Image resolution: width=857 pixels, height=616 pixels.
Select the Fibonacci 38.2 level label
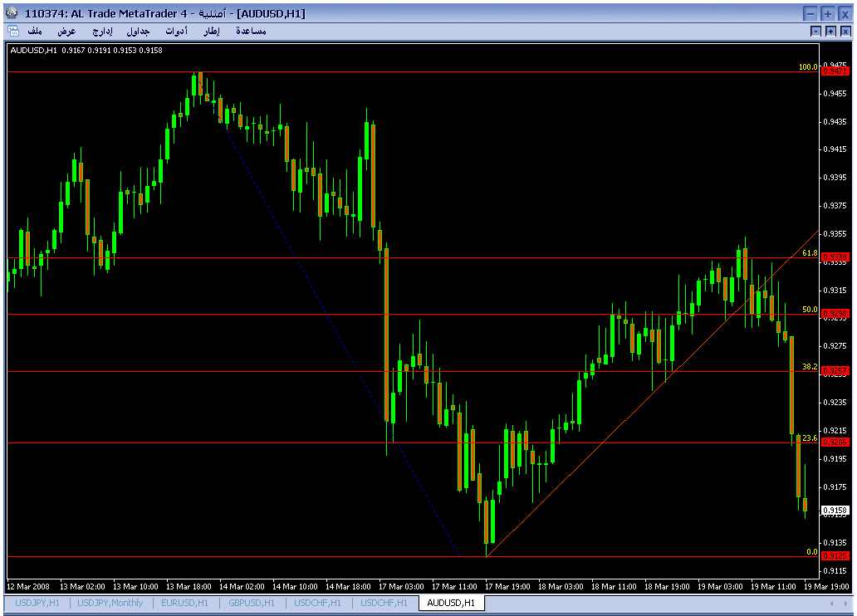810,367
